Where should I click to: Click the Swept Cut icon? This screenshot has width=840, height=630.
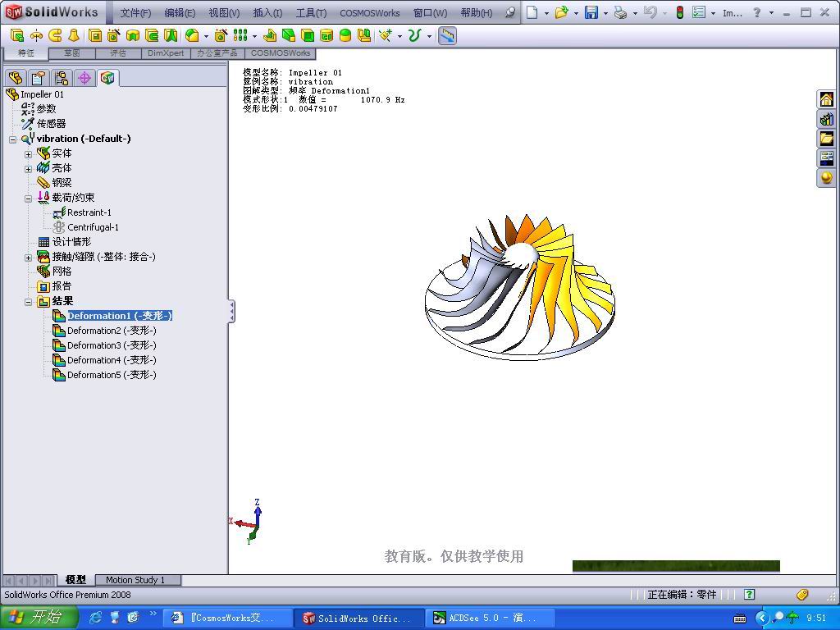click(x=152, y=36)
